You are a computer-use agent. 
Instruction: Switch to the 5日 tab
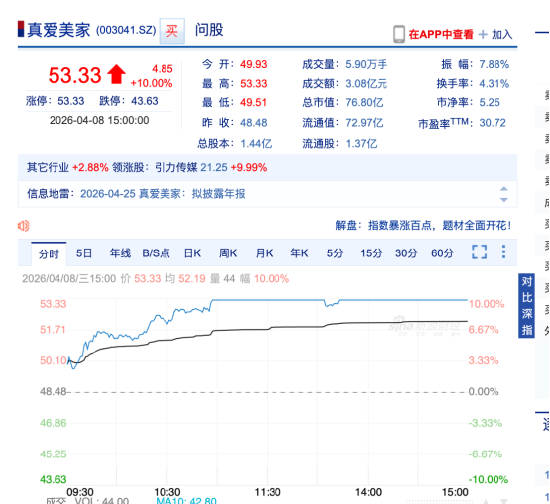84,253
